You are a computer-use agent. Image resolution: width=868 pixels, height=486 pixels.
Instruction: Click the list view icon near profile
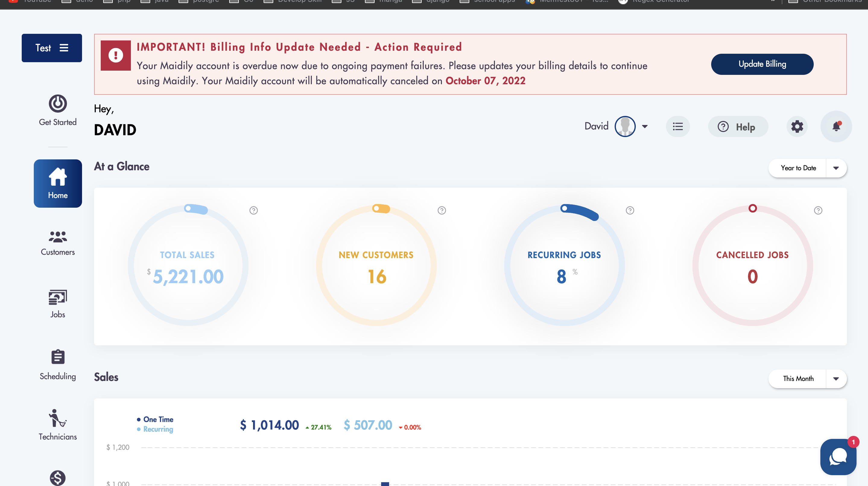click(x=678, y=126)
